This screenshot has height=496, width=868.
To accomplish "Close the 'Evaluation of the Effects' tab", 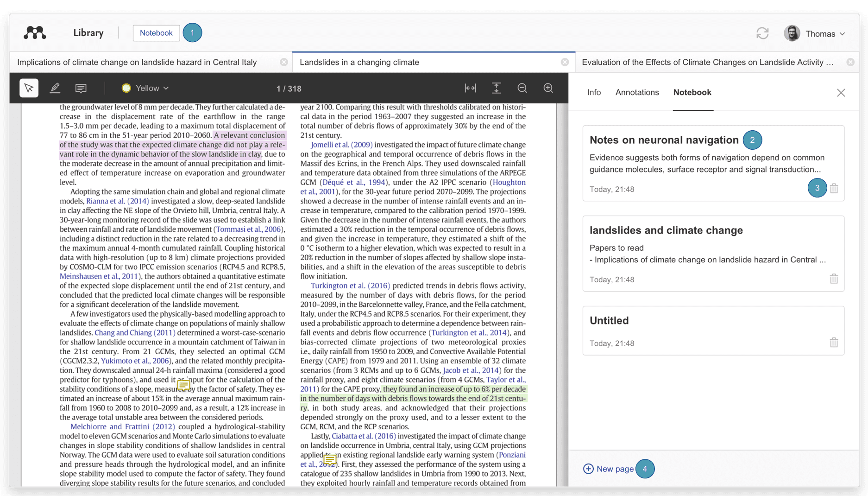I will click(x=850, y=62).
